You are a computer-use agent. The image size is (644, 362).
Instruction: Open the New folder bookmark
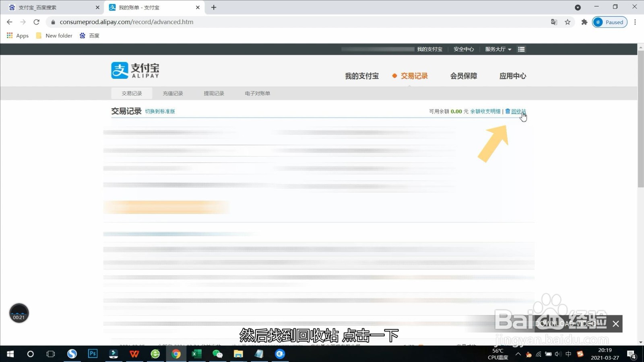click(x=54, y=36)
